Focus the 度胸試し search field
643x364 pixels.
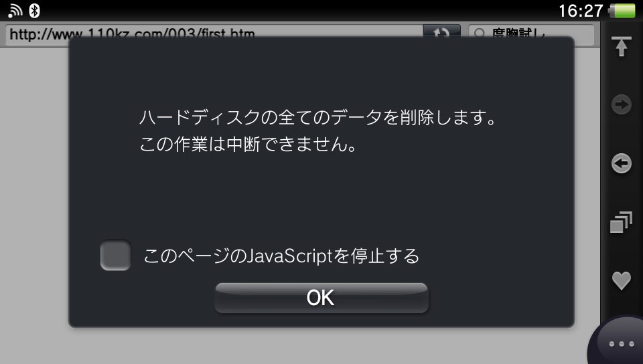click(531, 33)
